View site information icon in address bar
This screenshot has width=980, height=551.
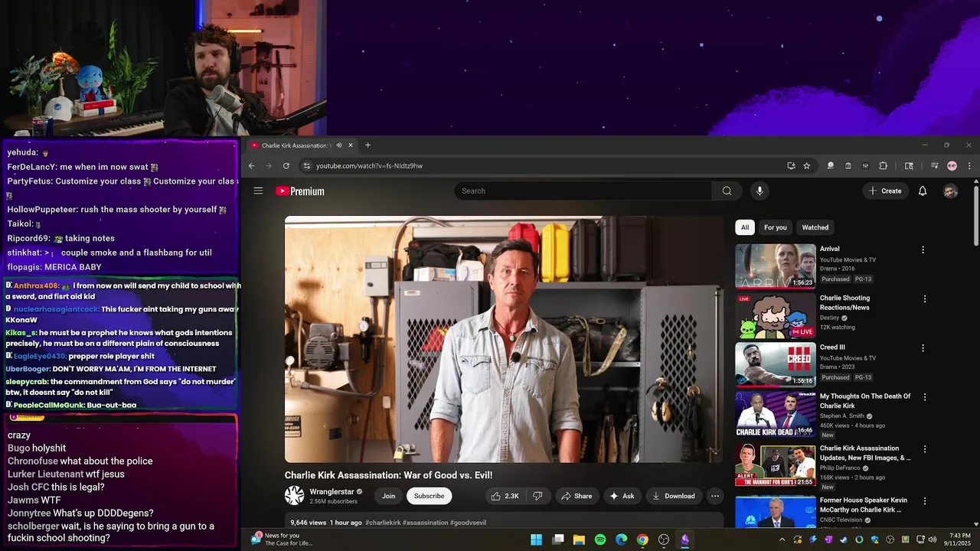307,165
